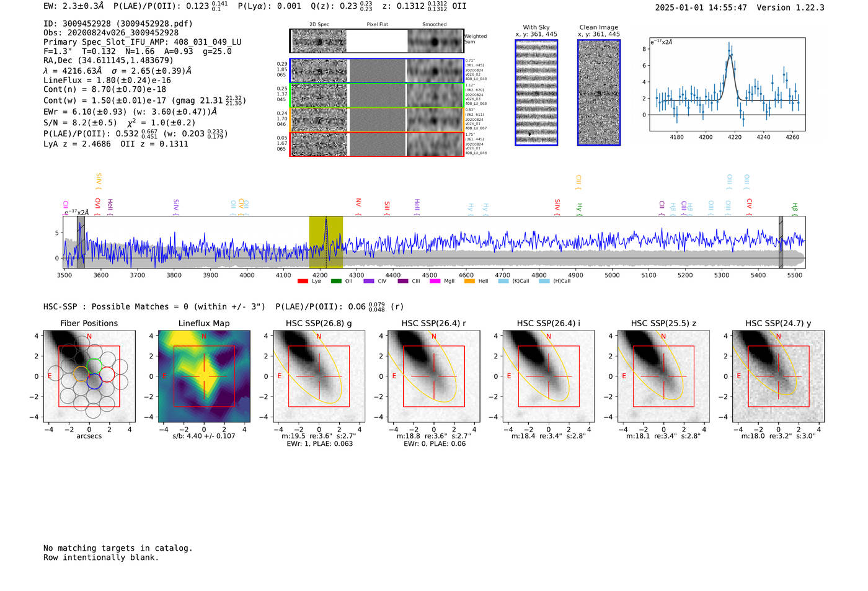Click 'No matching targets in catalog.' text
The height and width of the screenshot is (591, 868).
pos(118,548)
